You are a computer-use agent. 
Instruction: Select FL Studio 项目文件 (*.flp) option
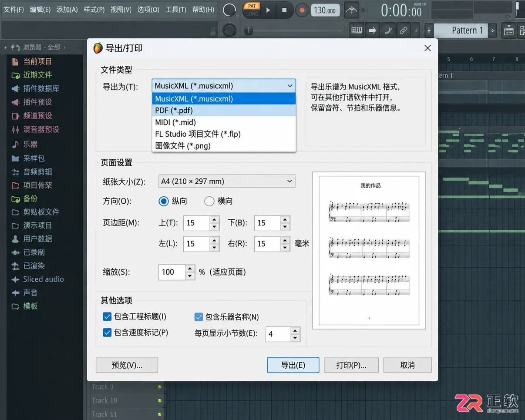pos(224,134)
